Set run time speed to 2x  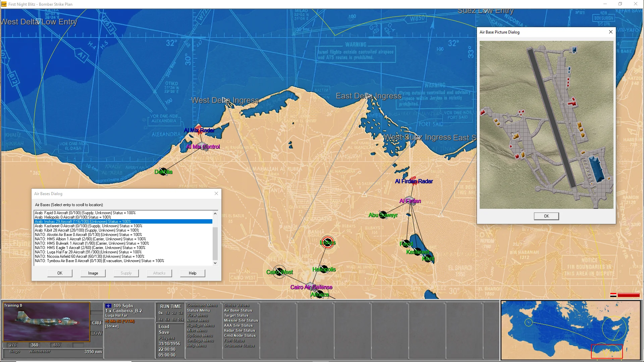pyautogui.click(x=174, y=313)
